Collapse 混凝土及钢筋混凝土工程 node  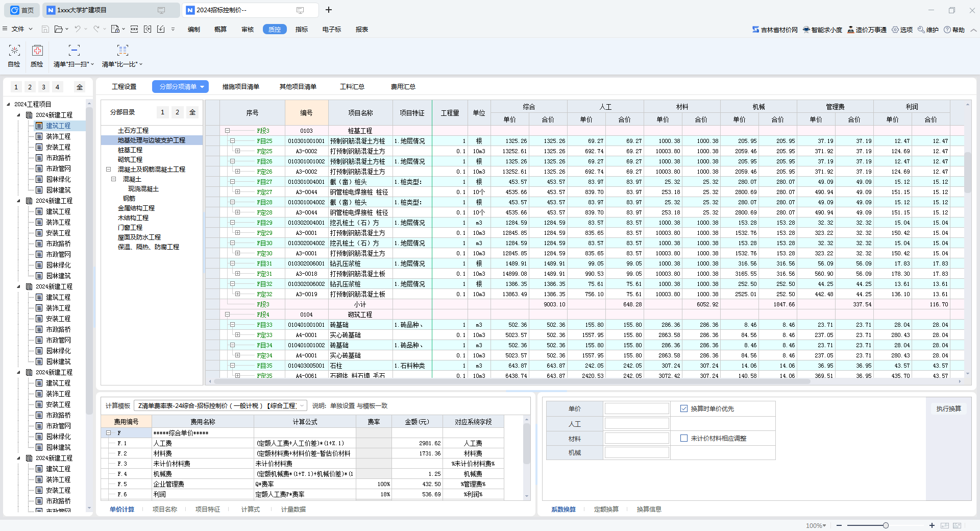tap(109, 169)
